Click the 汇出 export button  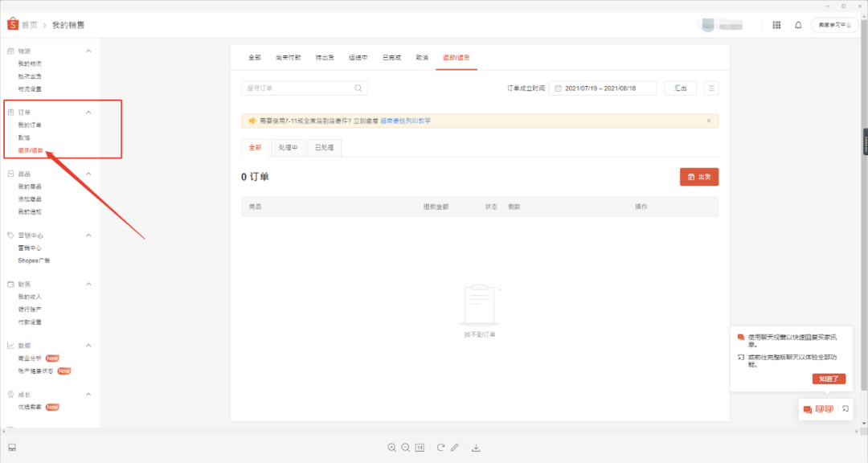coord(680,88)
